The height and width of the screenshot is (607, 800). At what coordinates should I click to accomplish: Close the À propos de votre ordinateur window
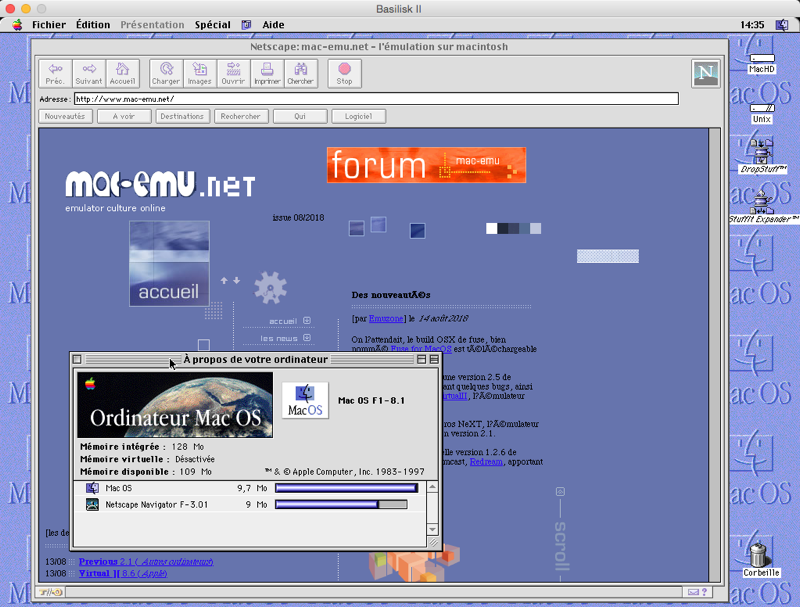[77, 359]
